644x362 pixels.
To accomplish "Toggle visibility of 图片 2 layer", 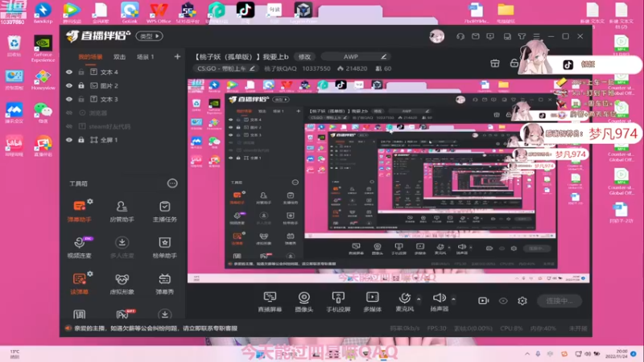I will (x=69, y=85).
